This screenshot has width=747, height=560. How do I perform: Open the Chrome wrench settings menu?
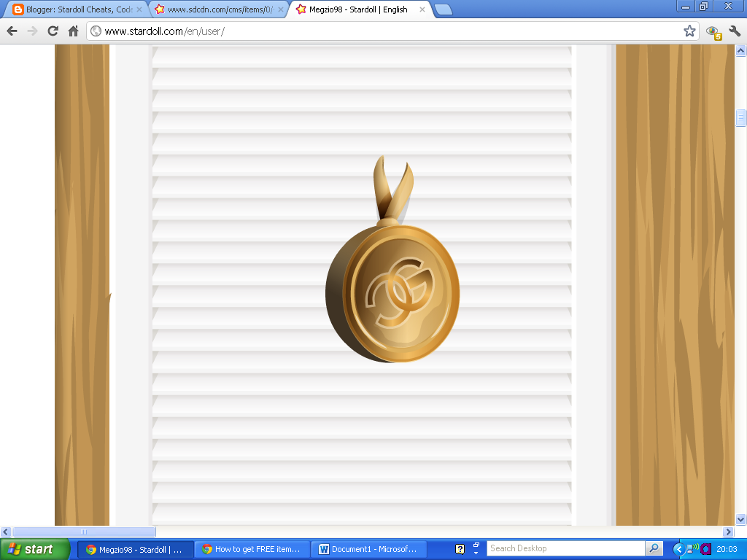tap(735, 31)
